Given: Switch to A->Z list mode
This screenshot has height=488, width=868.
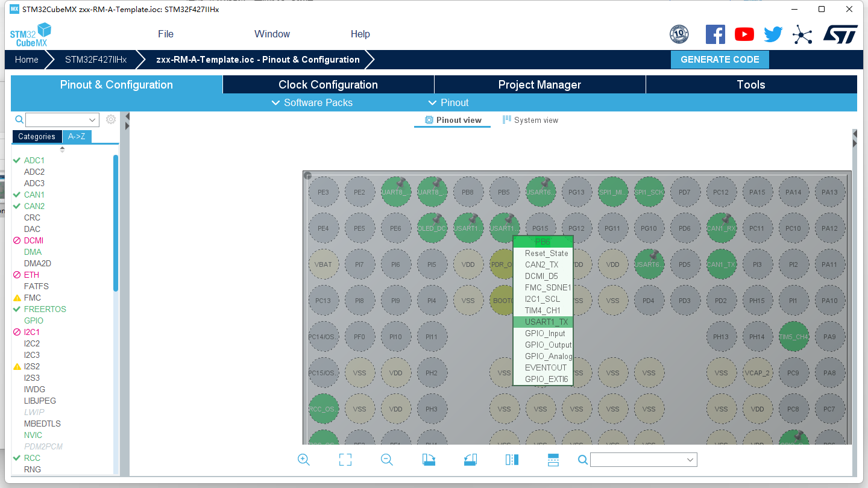Looking at the screenshot, I should click(77, 136).
